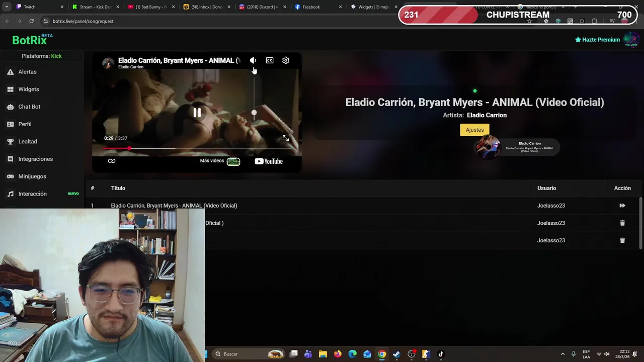Open the video title link in player
Screen dimensions: 644x362
point(179,60)
